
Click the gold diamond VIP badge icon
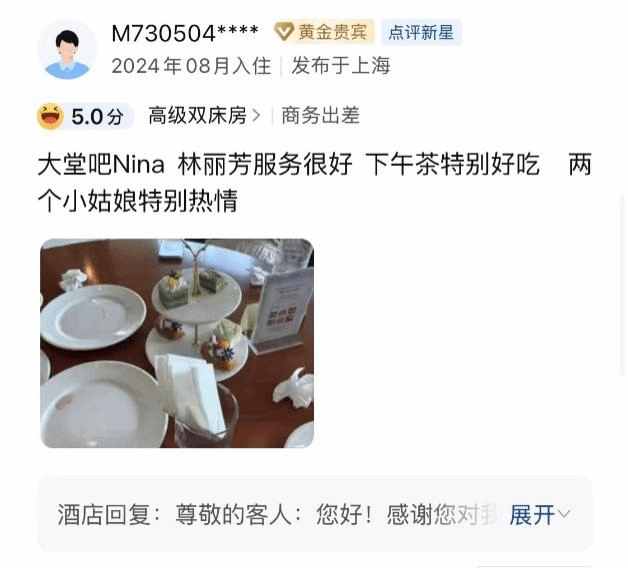click(284, 32)
